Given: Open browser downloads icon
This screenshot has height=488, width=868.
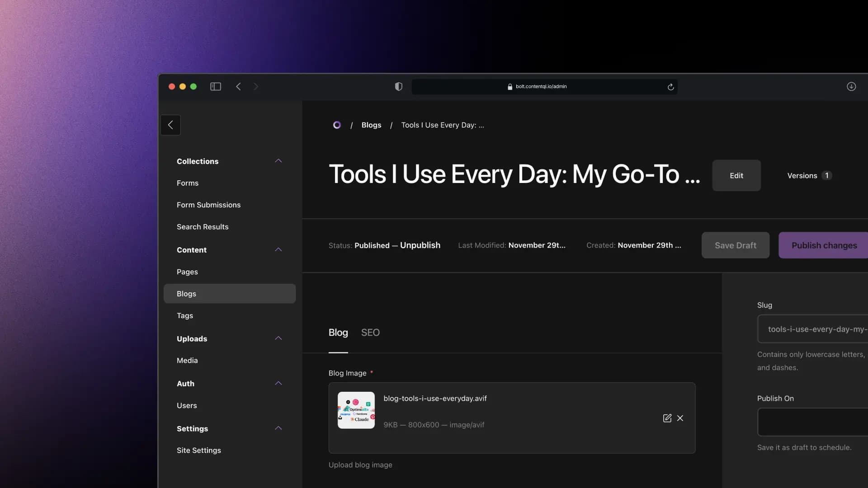Looking at the screenshot, I should [x=851, y=86].
